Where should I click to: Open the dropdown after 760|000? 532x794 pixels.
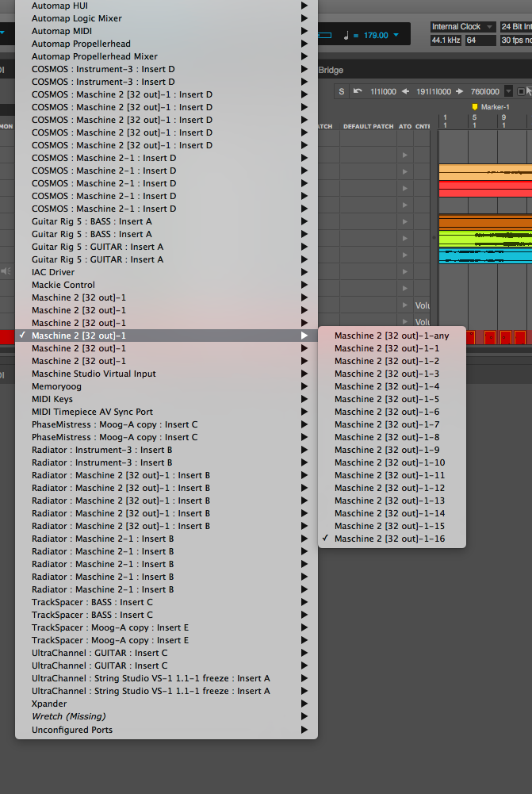point(509,92)
